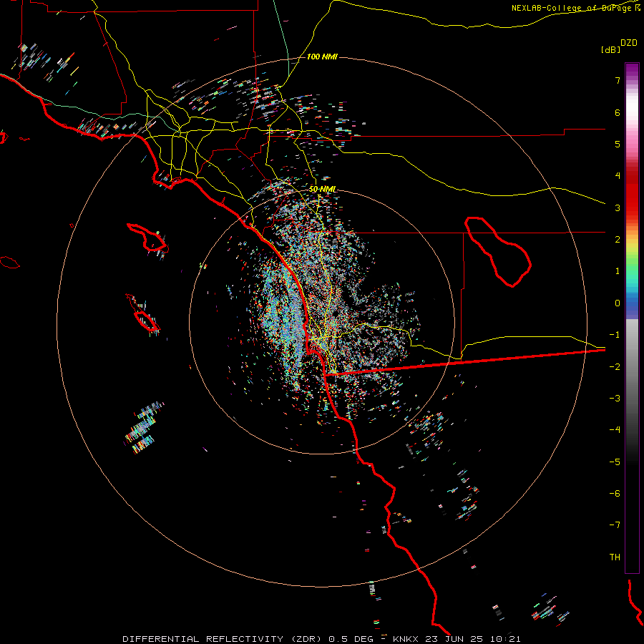Click the KNKX radar site identifier
This screenshot has width=644, height=644.
[x=407, y=639]
